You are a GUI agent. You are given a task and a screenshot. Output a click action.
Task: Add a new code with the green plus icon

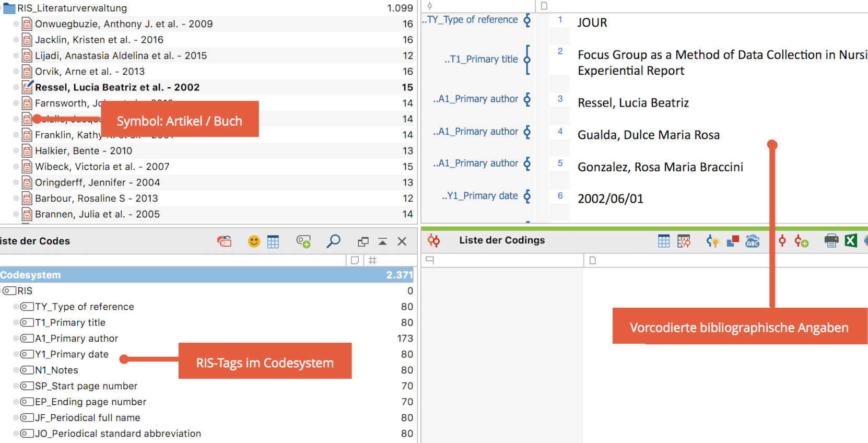[x=303, y=241]
